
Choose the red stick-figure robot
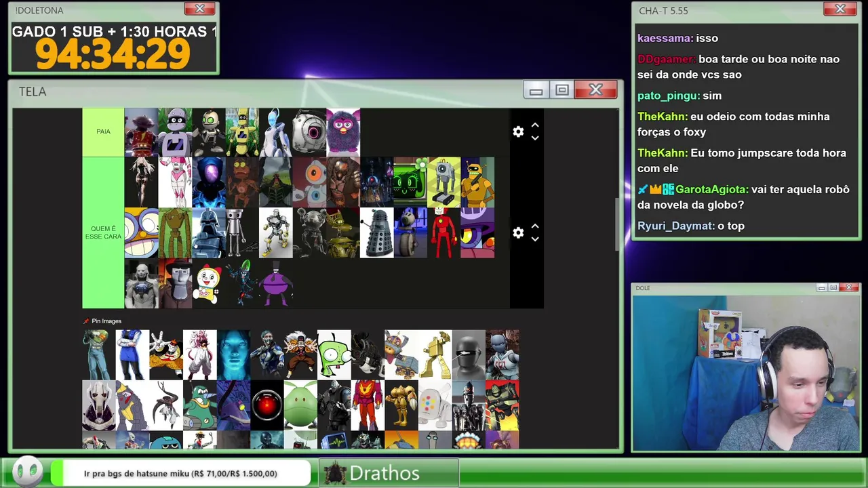point(444,232)
